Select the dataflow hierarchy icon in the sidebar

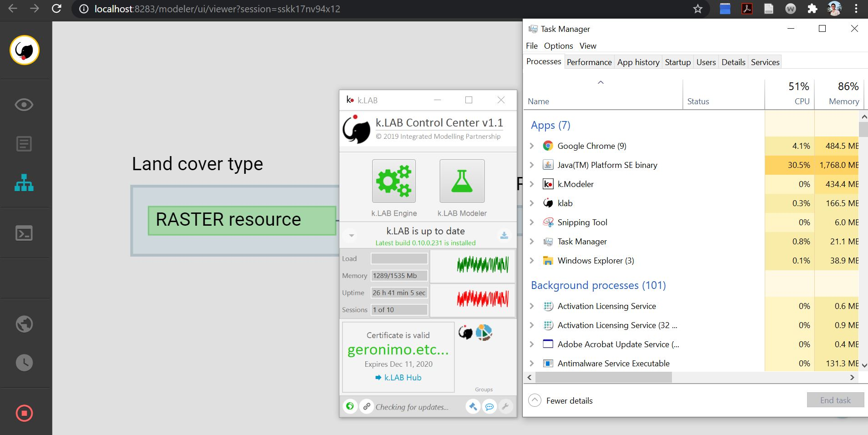point(24,183)
